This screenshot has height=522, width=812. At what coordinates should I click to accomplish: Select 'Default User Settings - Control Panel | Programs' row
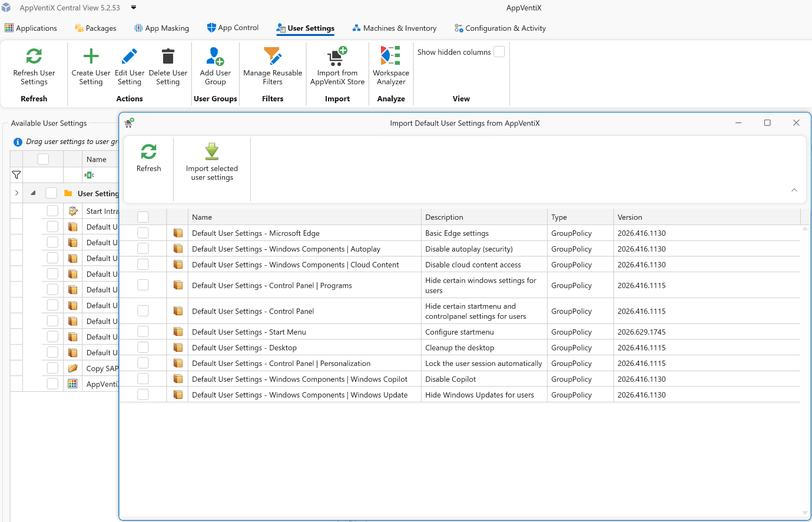pyautogui.click(x=460, y=285)
